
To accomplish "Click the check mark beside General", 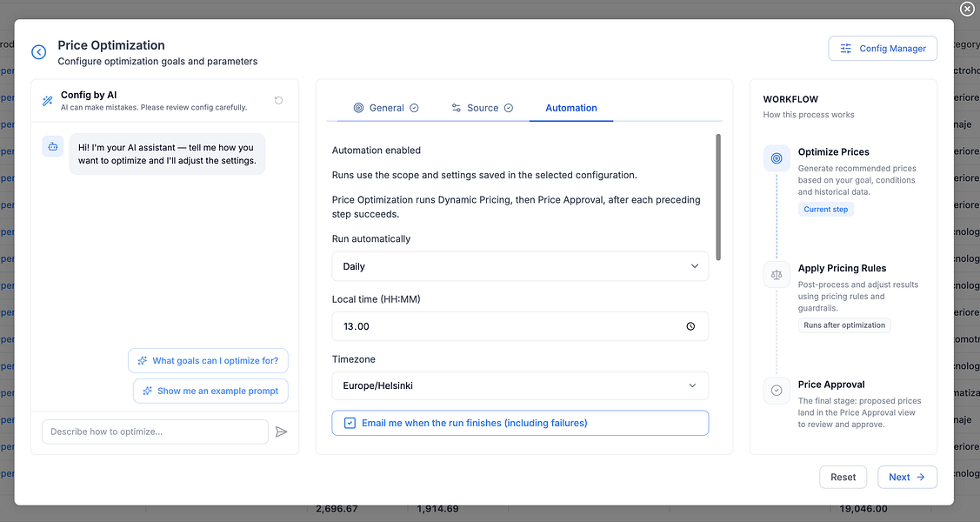I will pos(415,108).
